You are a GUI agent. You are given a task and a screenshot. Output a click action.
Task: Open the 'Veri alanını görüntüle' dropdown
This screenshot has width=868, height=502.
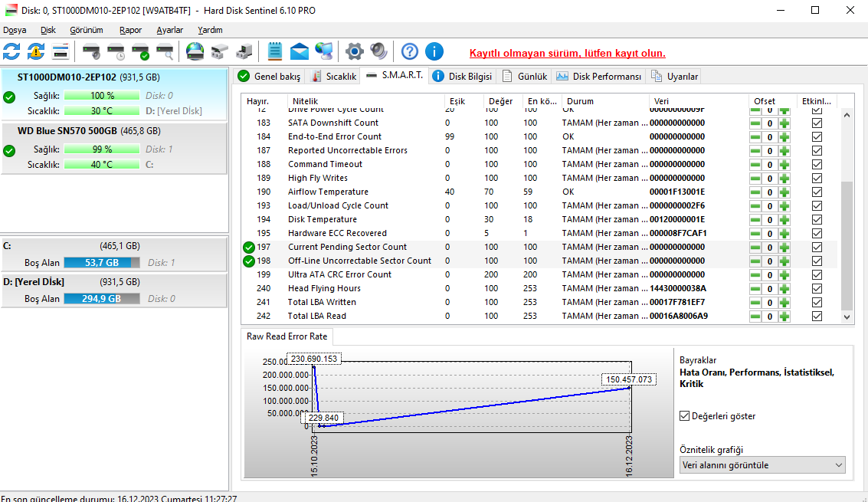click(x=762, y=465)
